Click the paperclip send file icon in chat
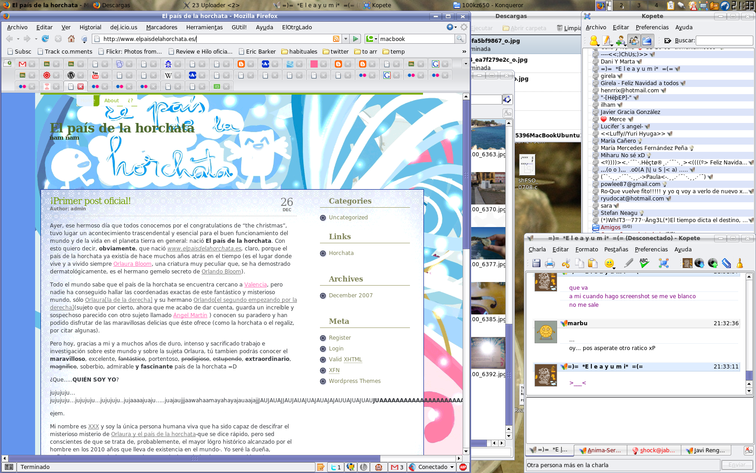Image resolution: width=756 pixels, height=473 pixels. [x=727, y=263]
